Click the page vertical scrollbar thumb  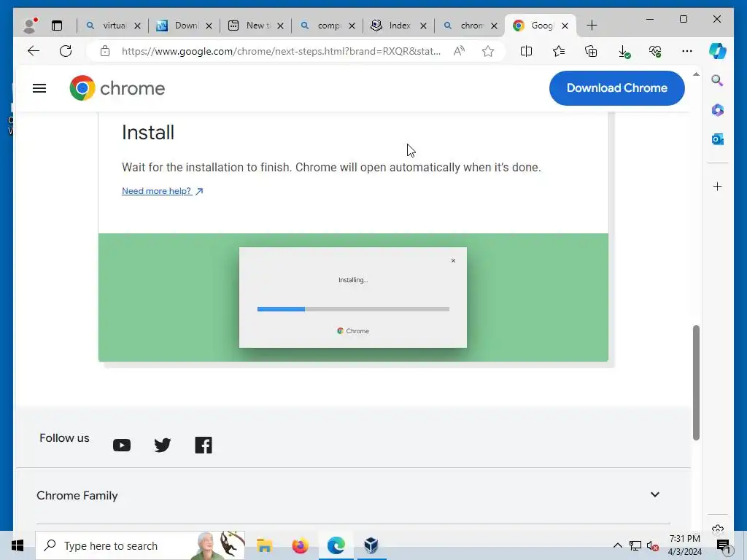click(696, 383)
